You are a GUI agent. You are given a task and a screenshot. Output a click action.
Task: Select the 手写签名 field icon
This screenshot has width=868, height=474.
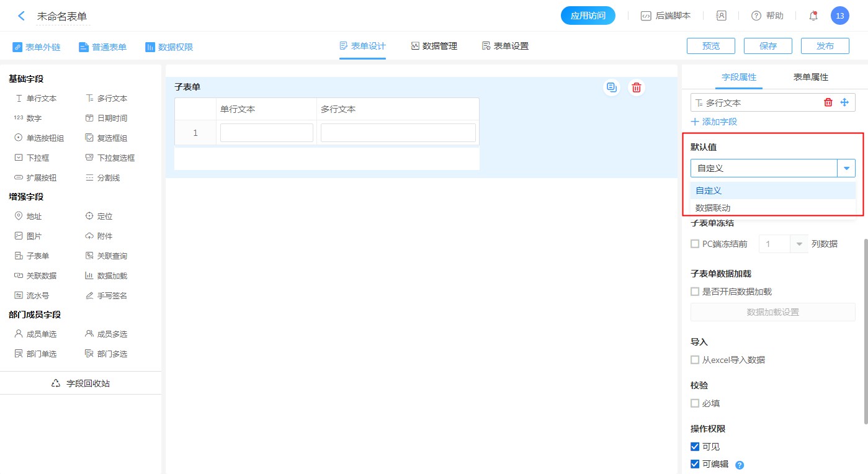90,296
